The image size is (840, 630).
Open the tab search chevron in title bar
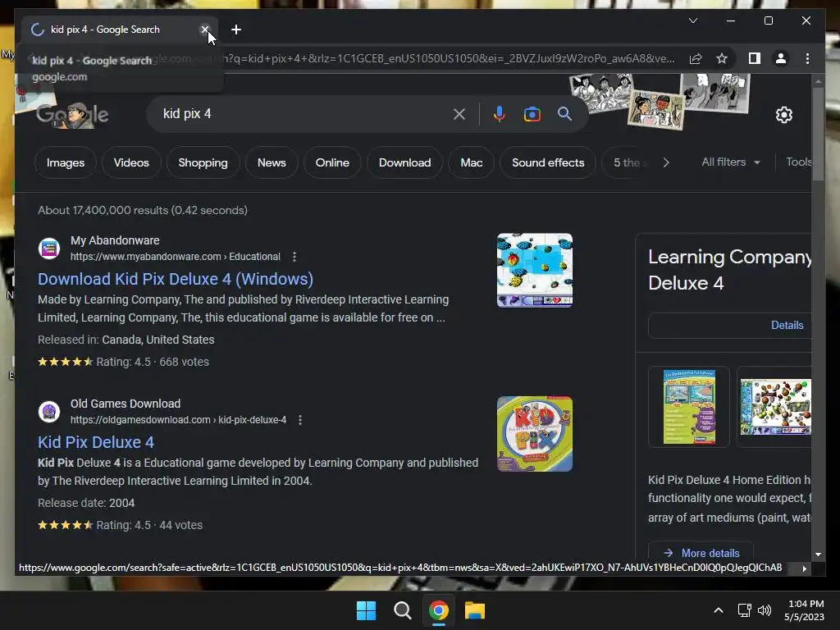coord(692,21)
